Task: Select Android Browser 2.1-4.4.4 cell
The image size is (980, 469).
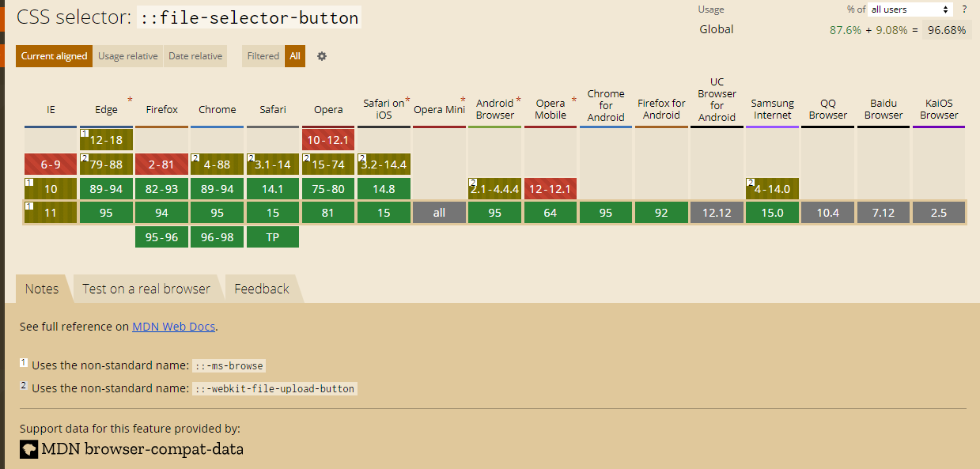Action: point(494,189)
